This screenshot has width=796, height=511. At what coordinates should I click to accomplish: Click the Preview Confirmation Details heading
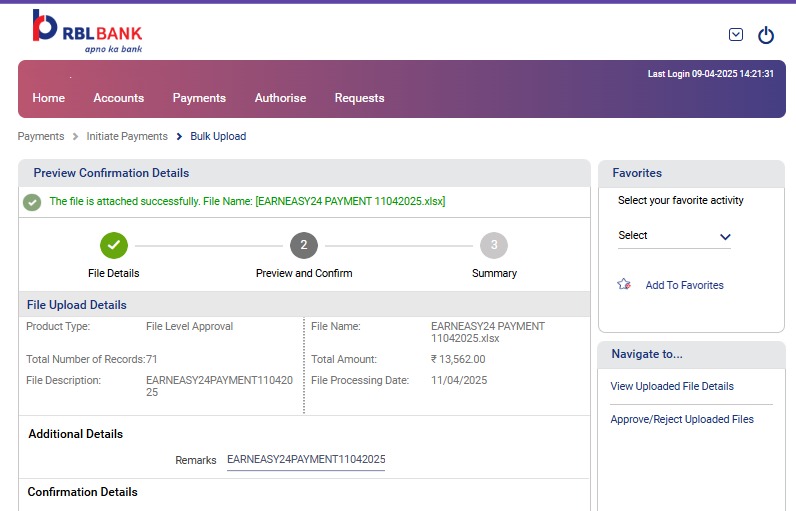[111, 173]
